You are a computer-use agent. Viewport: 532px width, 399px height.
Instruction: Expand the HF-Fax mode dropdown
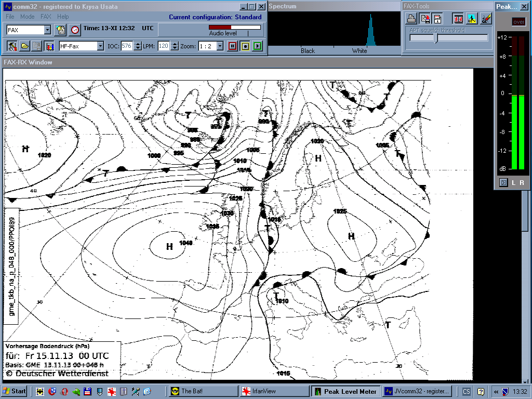(100, 46)
